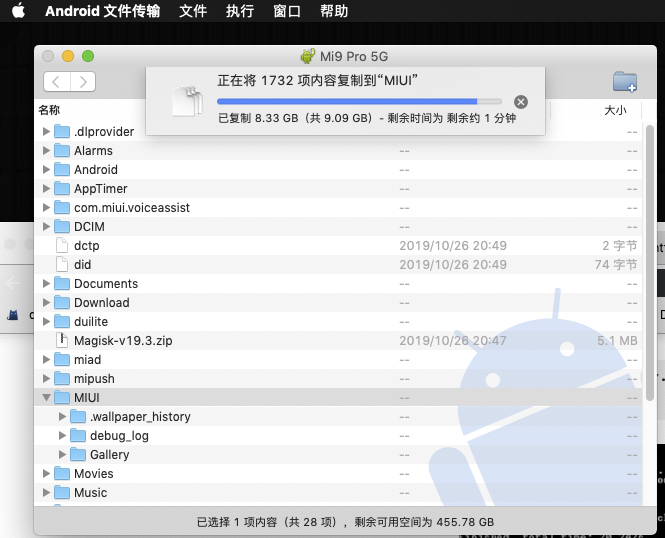
Task: Click the Android robot icon in title bar
Action: (308, 56)
